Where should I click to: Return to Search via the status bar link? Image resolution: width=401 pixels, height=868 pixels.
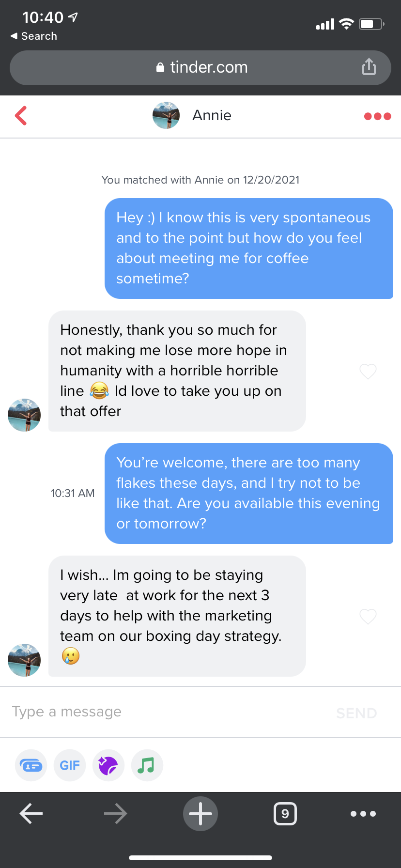click(34, 36)
